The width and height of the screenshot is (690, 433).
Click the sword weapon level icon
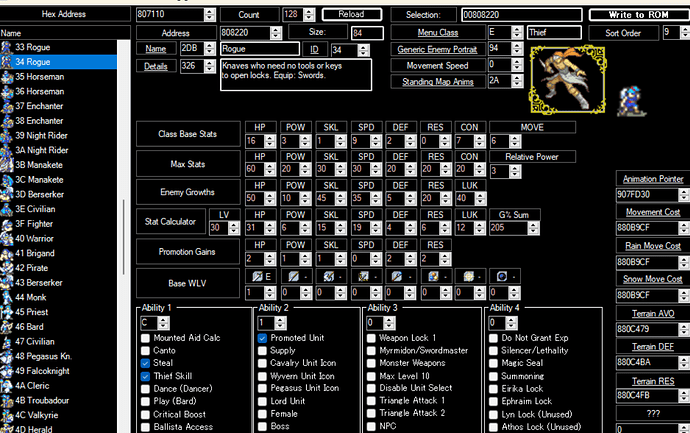(x=257, y=276)
